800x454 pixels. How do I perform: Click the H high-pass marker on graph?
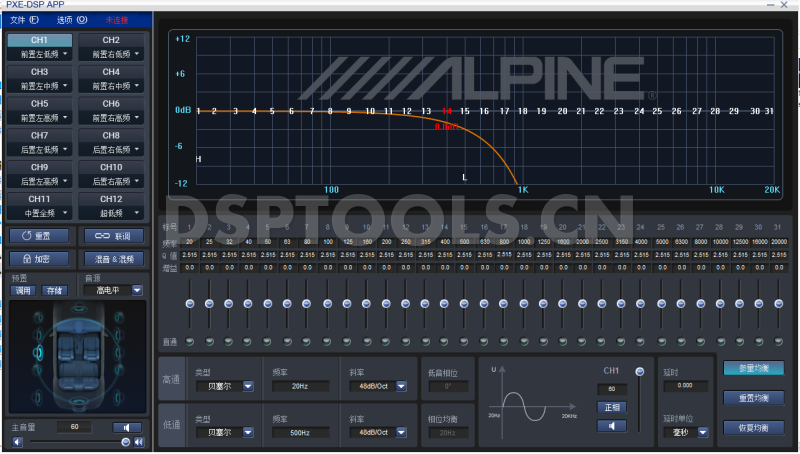pos(198,159)
